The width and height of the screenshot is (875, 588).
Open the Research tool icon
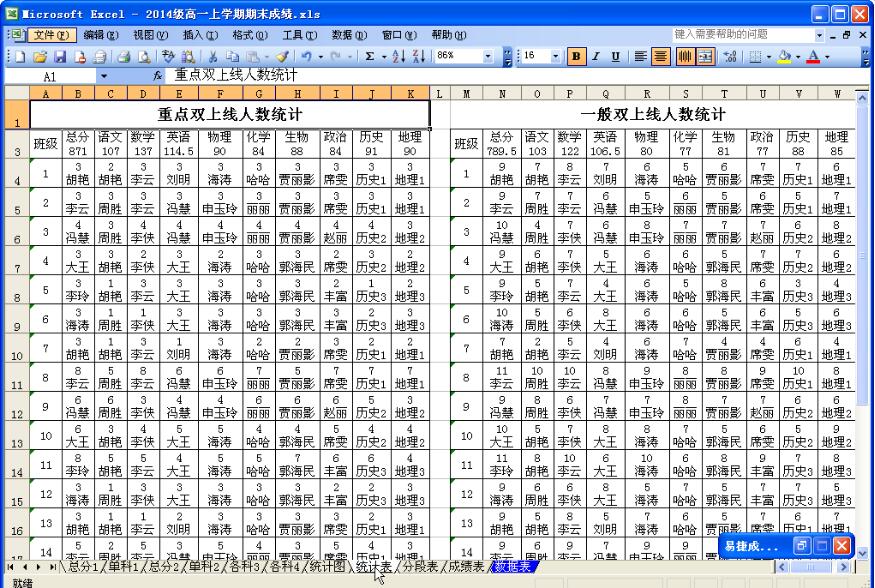pos(188,56)
